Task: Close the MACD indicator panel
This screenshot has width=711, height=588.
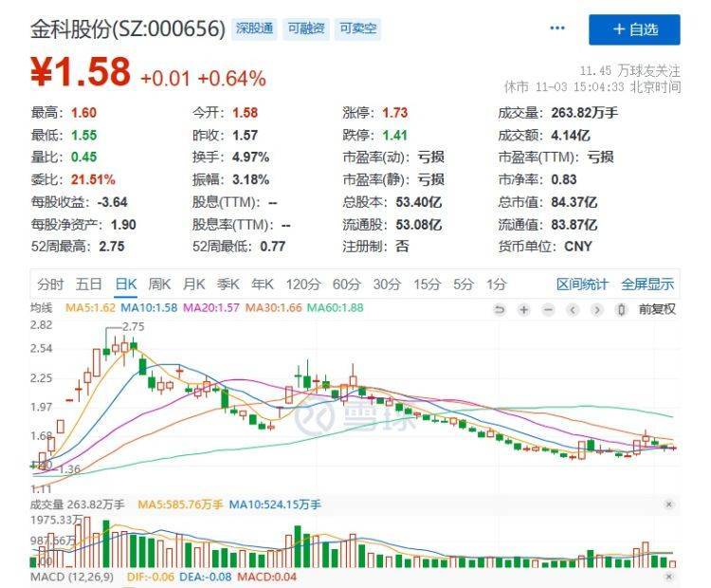Action: point(669,578)
